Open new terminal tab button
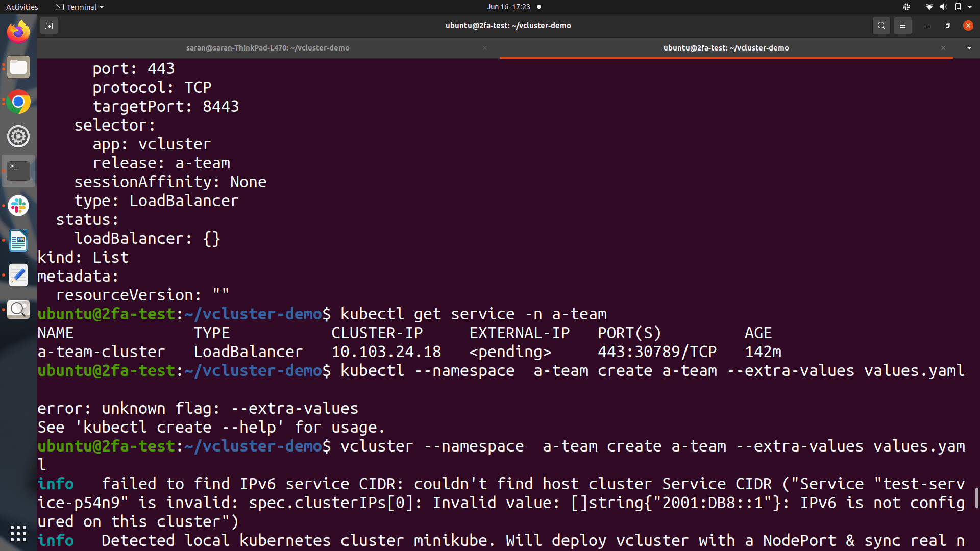 pos(49,26)
